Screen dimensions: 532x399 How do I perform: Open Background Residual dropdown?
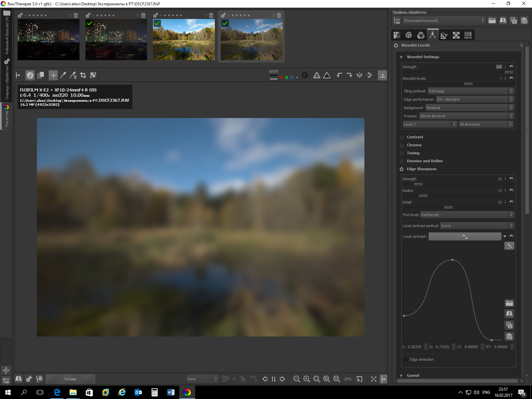(x=469, y=108)
